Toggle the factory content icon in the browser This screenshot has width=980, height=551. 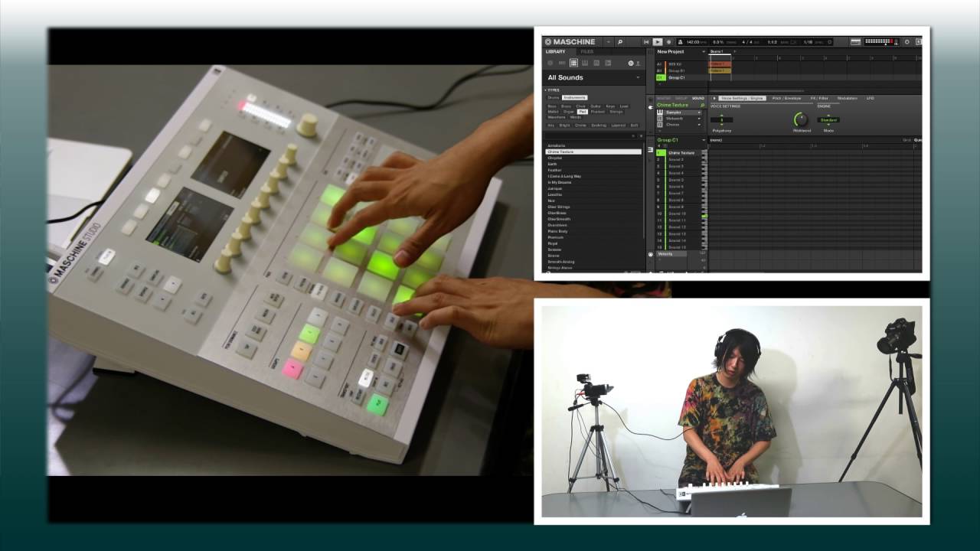click(x=631, y=63)
